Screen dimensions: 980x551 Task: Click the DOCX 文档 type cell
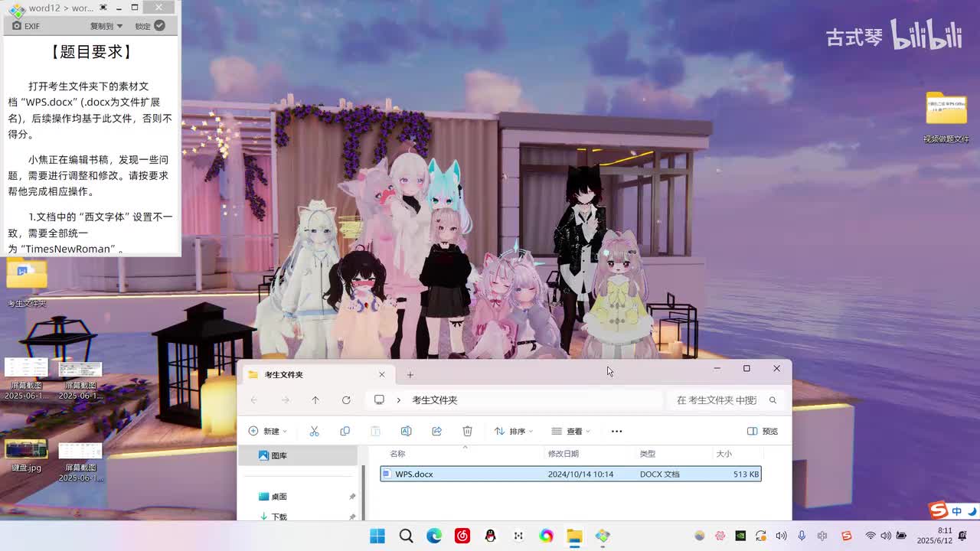[x=660, y=474]
